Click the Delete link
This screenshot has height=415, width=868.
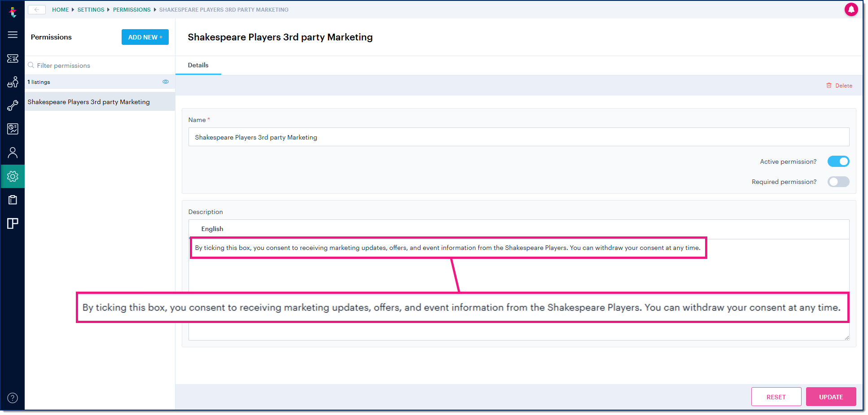pyautogui.click(x=843, y=85)
